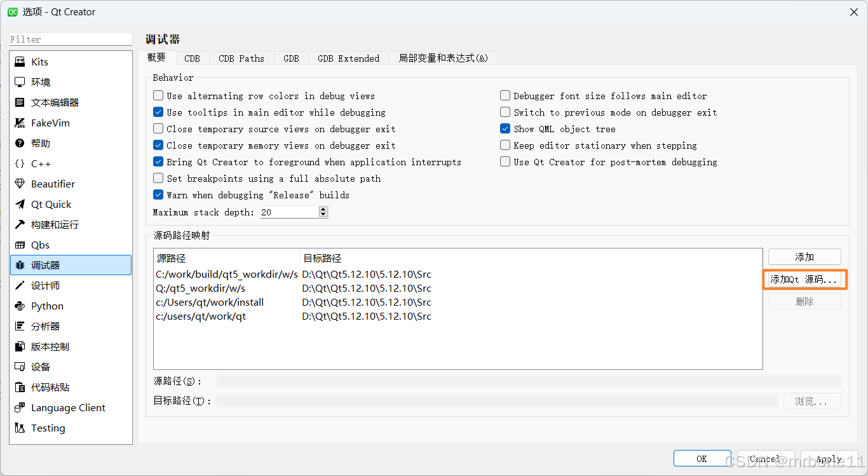Open the 文本编辑器 category icon
868x476 pixels.
[x=20, y=102]
